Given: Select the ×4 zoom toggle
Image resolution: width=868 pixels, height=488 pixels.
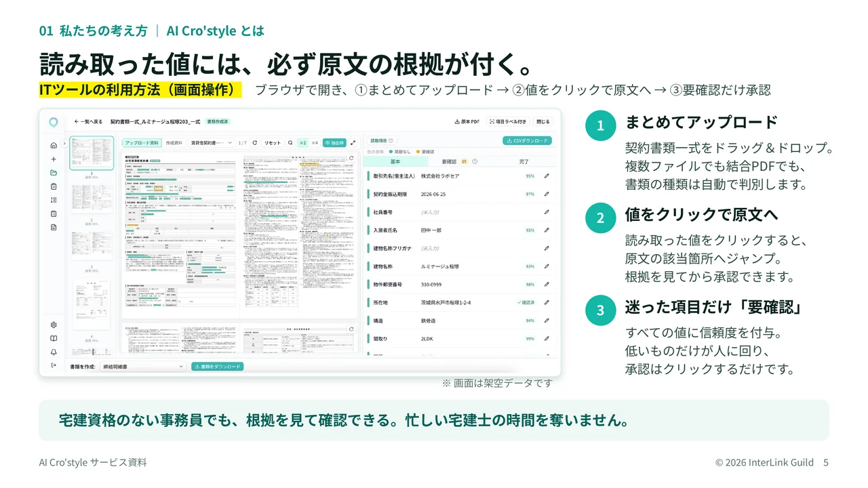Looking at the screenshot, I should coord(315,143).
